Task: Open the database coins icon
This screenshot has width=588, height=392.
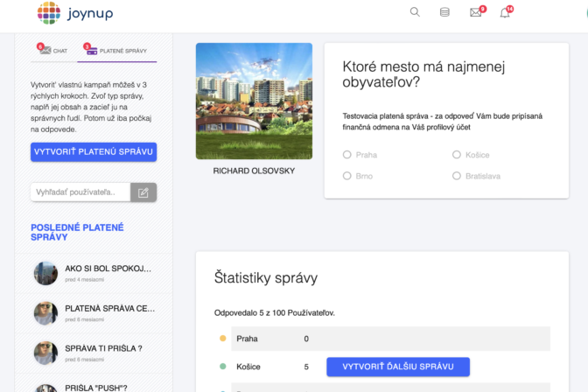Action: click(444, 12)
